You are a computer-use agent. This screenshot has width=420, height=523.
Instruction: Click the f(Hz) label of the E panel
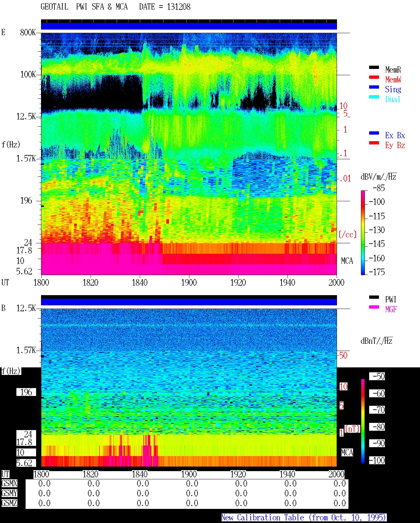pos(11,144)
